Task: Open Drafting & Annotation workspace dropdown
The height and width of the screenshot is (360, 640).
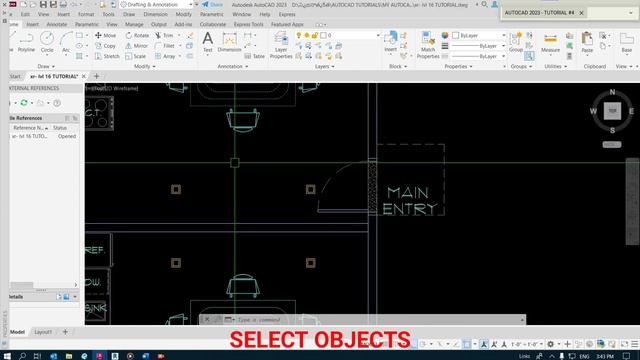Action: [156, 4]
